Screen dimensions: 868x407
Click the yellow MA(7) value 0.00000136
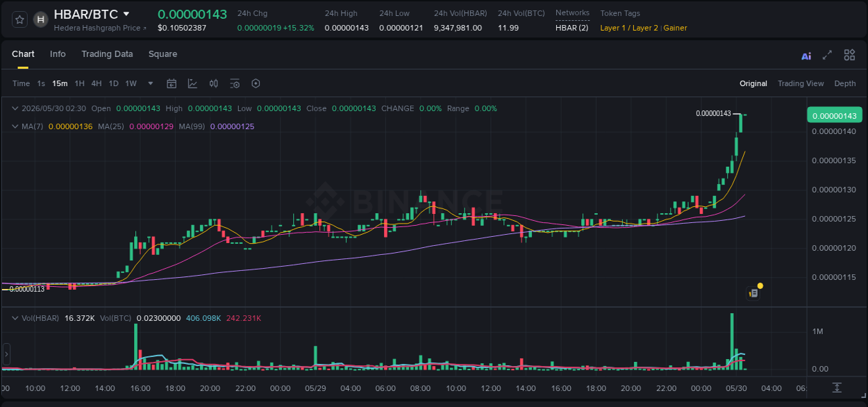click(x=71, y=126)
